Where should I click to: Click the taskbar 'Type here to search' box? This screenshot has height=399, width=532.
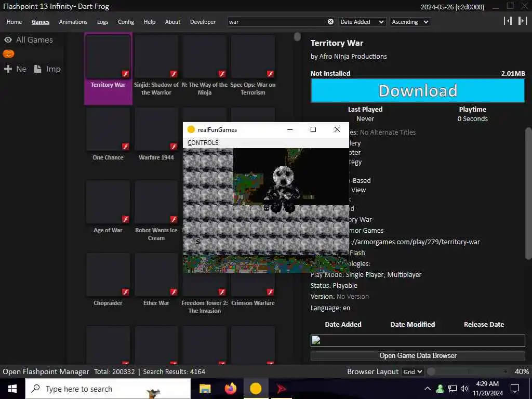click(108, 389)
